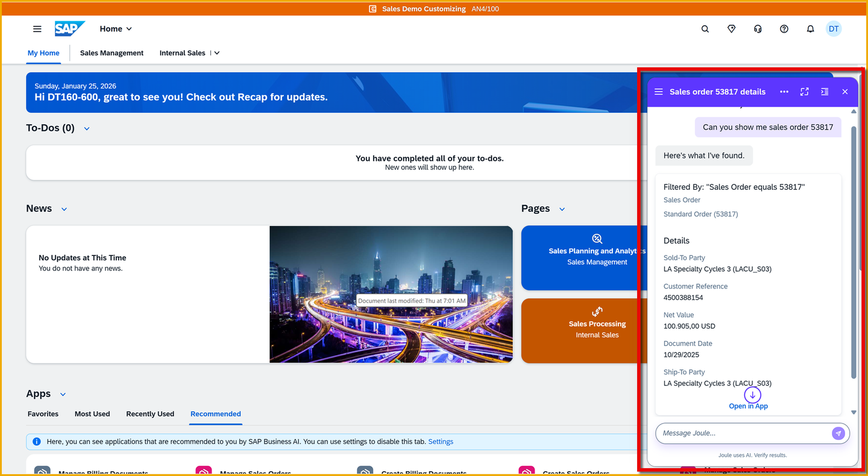Open the Internal Sales tab
The height and width of the screenshot is (476, 868).
pos(183,53)
